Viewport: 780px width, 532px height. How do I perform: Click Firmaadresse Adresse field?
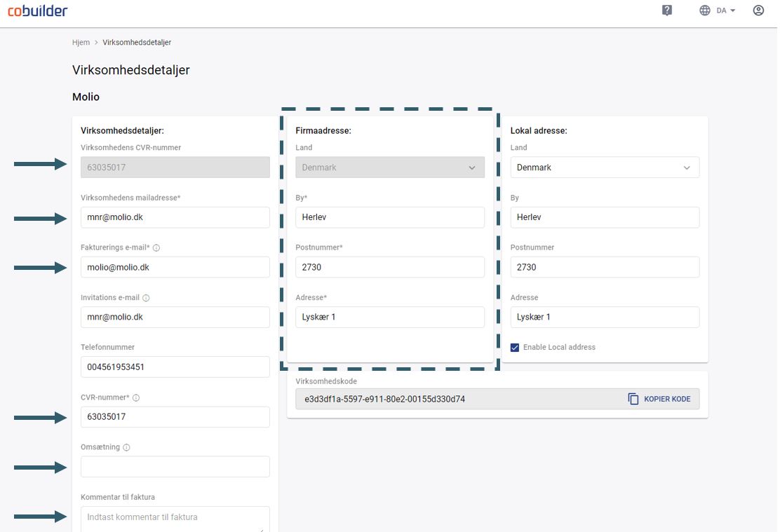pos(390,318)
